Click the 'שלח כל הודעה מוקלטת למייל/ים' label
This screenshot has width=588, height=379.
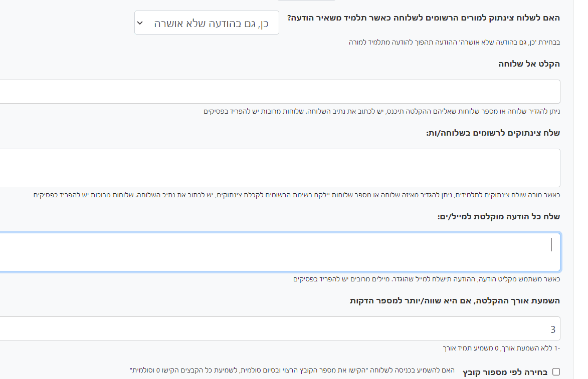tap(498, 217)
